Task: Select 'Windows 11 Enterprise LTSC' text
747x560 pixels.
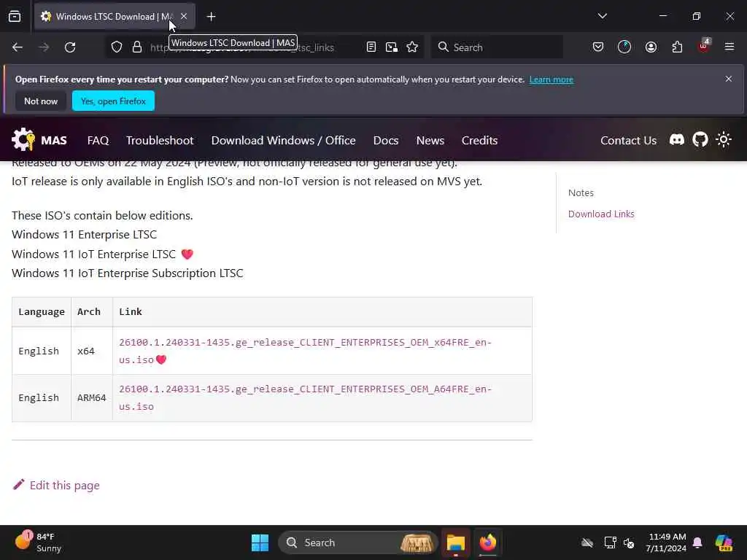Action: click(x=85, y=235)
